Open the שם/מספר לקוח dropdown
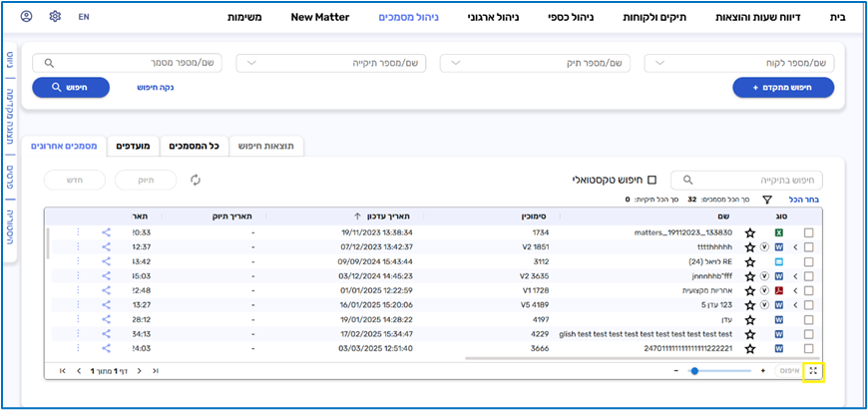Screen dimensions: 868x410 click(740, 63)
